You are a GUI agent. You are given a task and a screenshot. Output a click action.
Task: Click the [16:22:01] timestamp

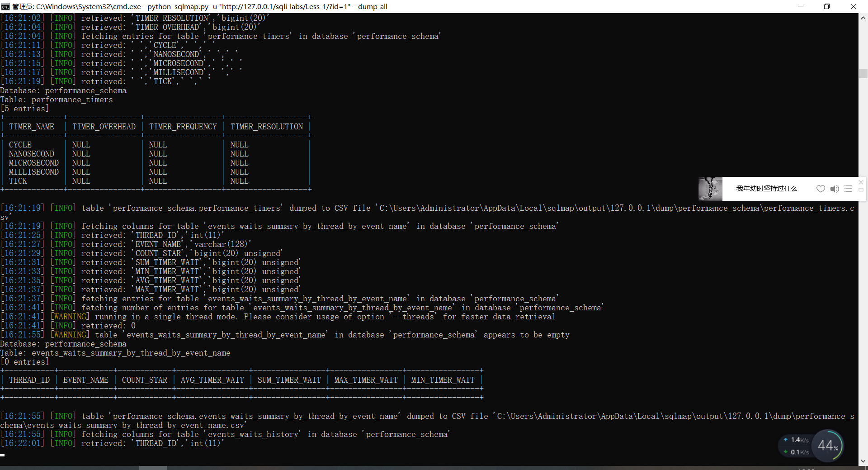click(23, 443)
